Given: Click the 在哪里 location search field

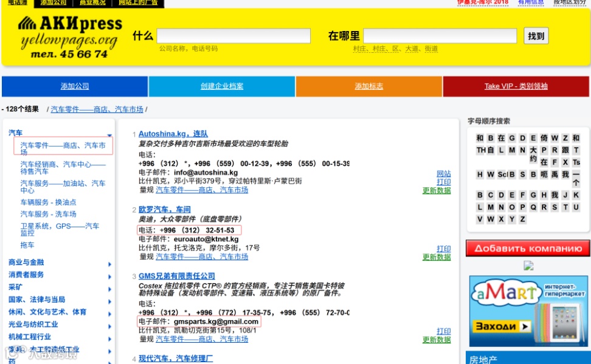Looking at the screenshot, I should (440, 36).
